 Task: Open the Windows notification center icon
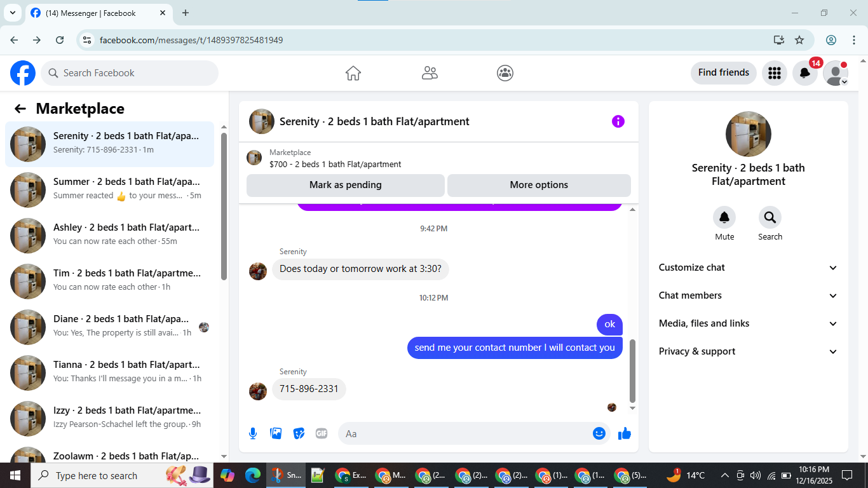pyautogui.click(x=847, y=475)
